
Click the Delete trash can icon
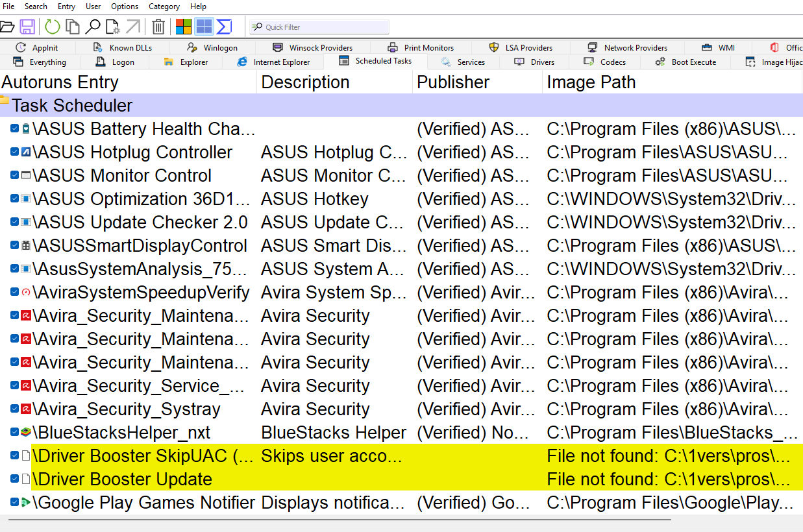pos(158,27)
